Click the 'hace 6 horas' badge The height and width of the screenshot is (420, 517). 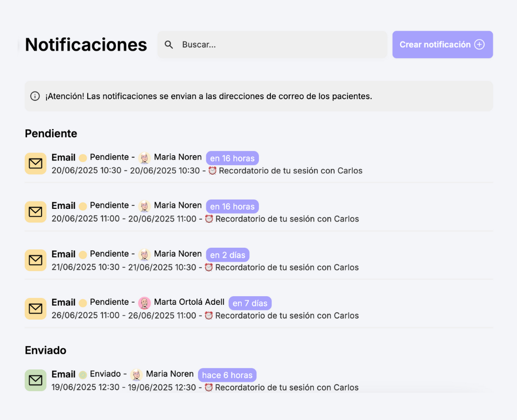coord(227,375)
